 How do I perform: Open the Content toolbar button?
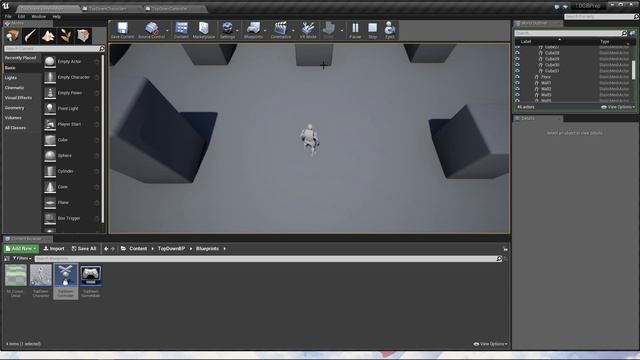181,31
